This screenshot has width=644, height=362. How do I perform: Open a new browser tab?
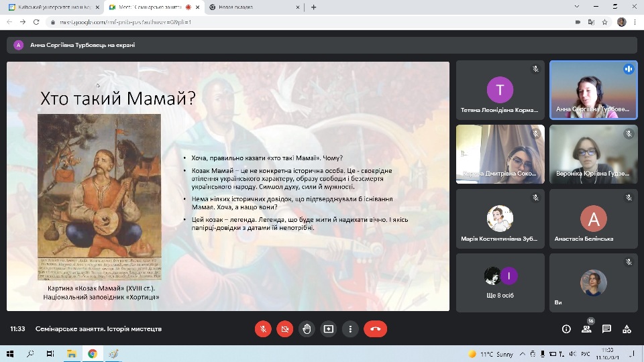pos(314,7)
